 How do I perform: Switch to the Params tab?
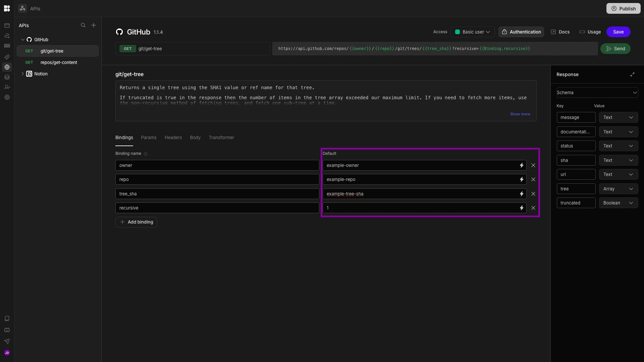(149, 137)
